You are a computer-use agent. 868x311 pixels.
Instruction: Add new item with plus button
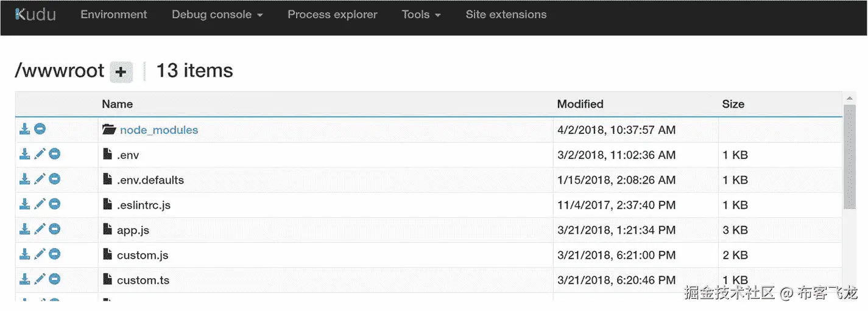point(121,72)
